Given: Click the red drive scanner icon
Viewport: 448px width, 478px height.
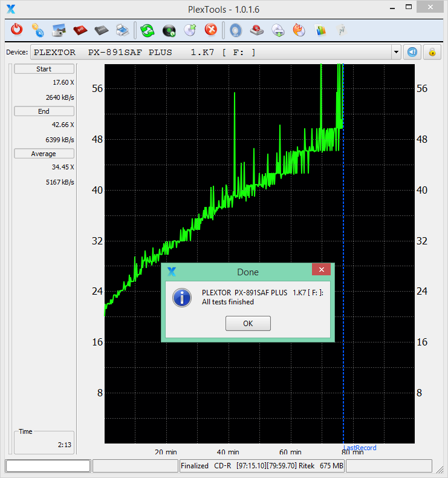Looking at the screenshot, I should 257,30.
